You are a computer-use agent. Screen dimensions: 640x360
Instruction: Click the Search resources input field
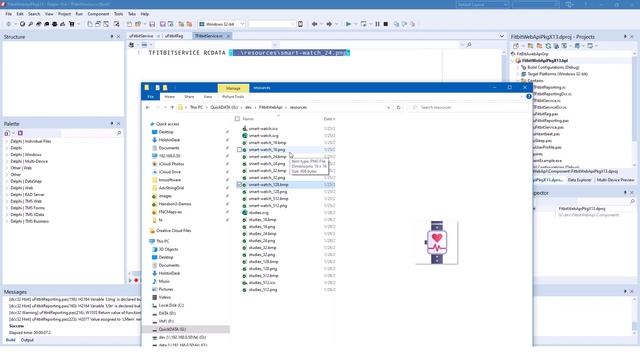coord(468,107)
